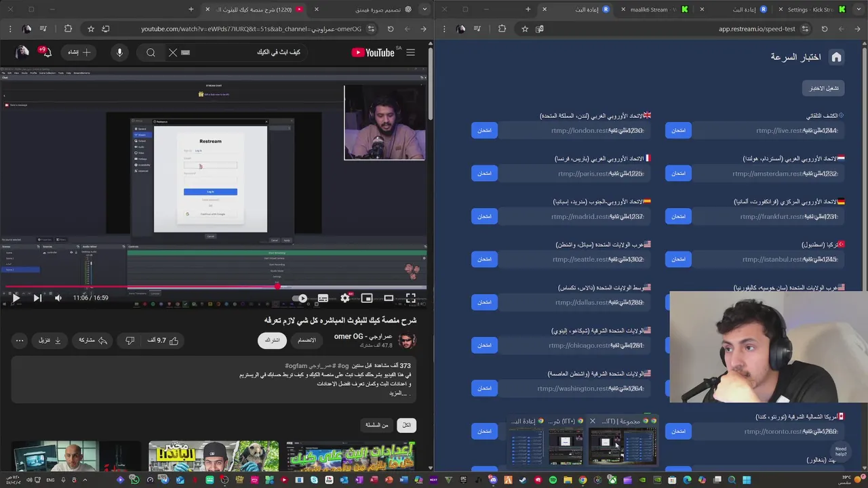Open omer OG channel avatar
The image size is (868, 488).
point(407,340)
